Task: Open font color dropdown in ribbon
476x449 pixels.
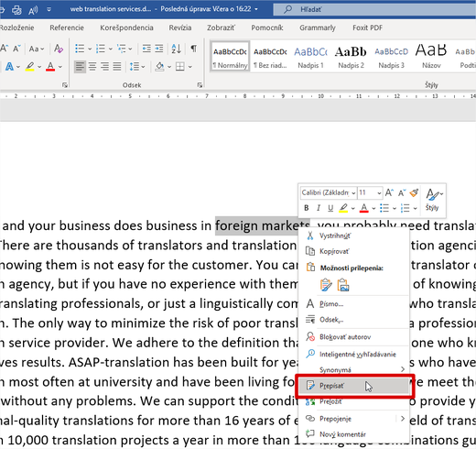Action: coord(60,67)
